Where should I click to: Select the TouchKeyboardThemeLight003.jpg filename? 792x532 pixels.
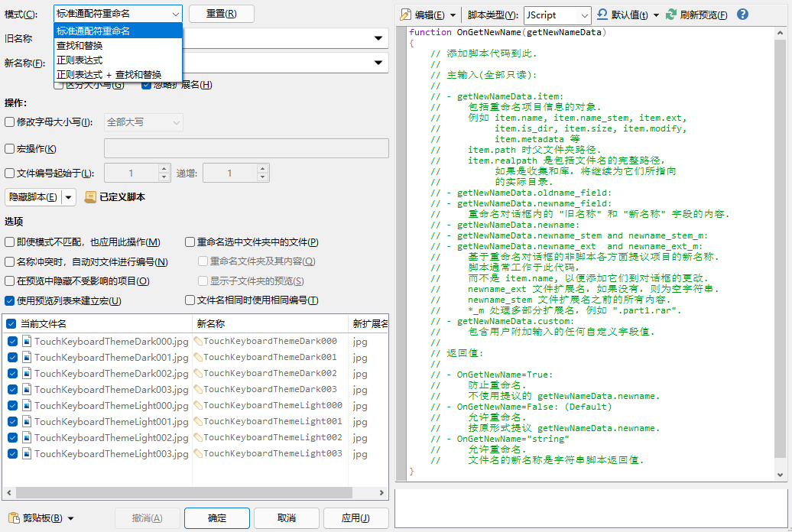pyautogui.click(x=111, y=454)
